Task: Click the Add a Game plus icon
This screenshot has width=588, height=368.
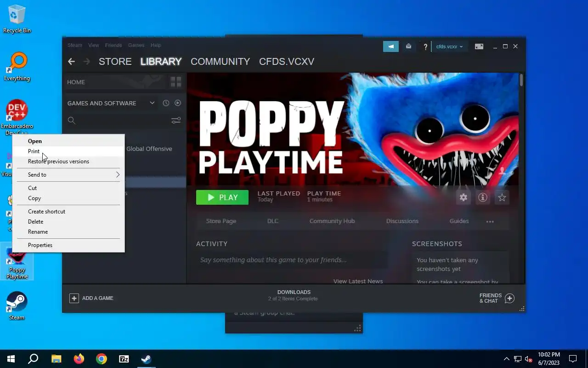Action: pos(74,298)
